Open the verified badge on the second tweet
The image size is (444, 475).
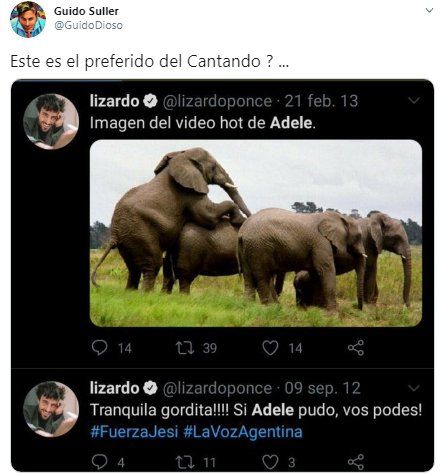(150, 388)
